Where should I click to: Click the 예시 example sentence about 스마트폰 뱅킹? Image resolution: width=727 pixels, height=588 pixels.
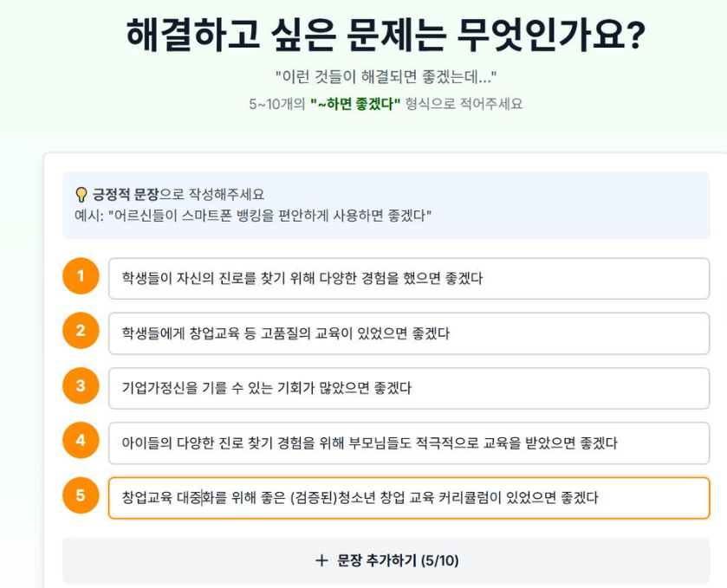(x=253, y=215)
